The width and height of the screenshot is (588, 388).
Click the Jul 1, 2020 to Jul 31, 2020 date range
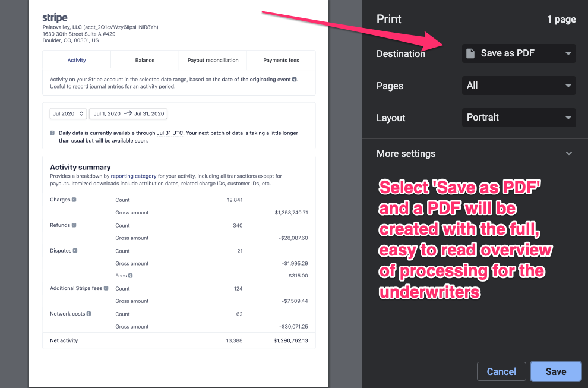point(128,113)
